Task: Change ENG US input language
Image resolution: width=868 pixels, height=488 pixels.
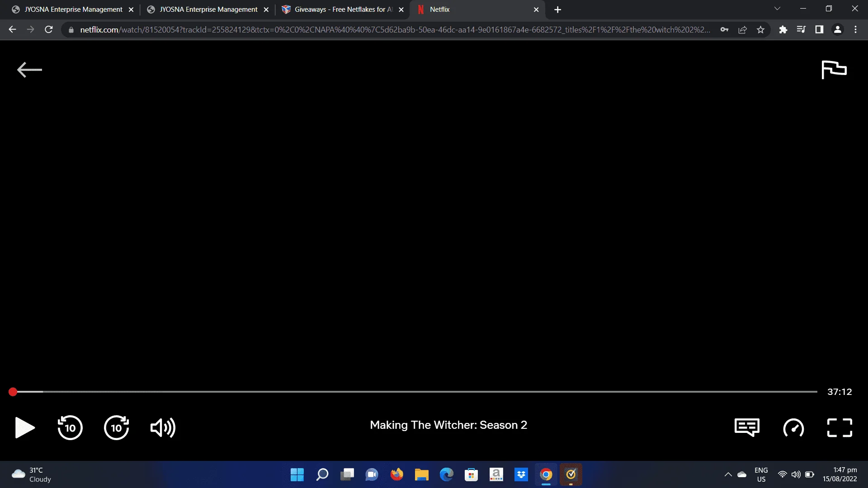Action: 761,474
